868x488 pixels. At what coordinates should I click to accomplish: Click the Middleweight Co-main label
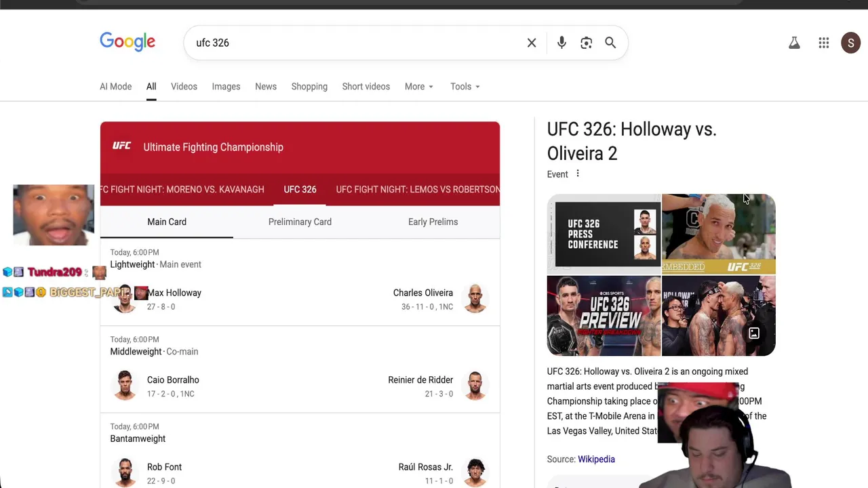tap(155, 351)
